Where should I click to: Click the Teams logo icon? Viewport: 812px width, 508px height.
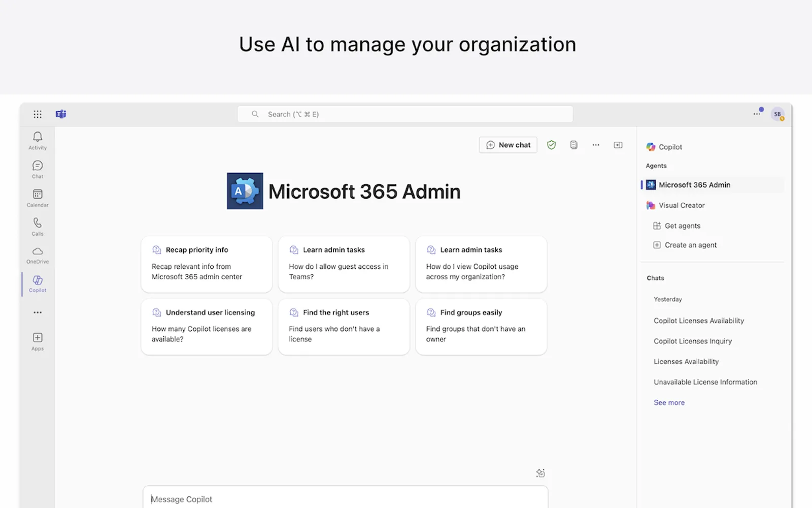(x=61, y=114)
